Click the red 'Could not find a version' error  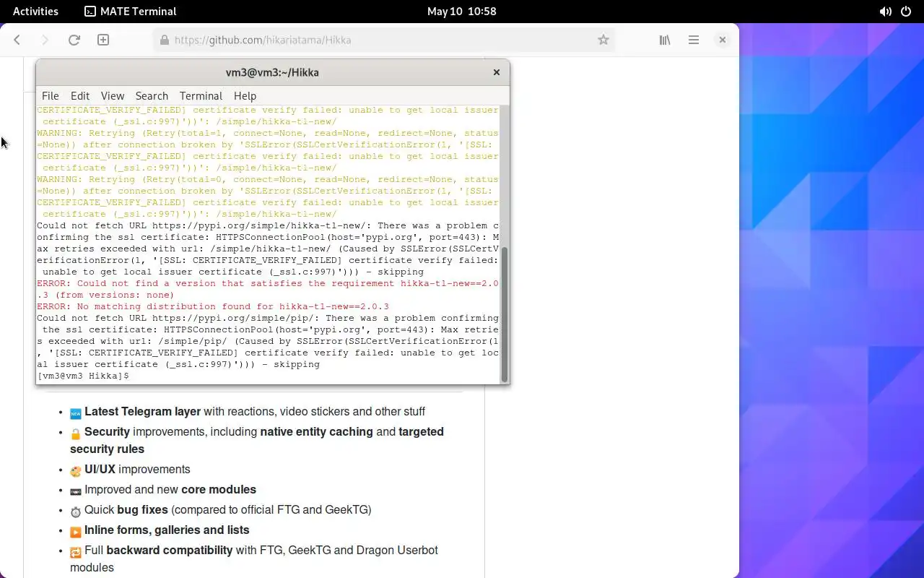click(268, 289)
